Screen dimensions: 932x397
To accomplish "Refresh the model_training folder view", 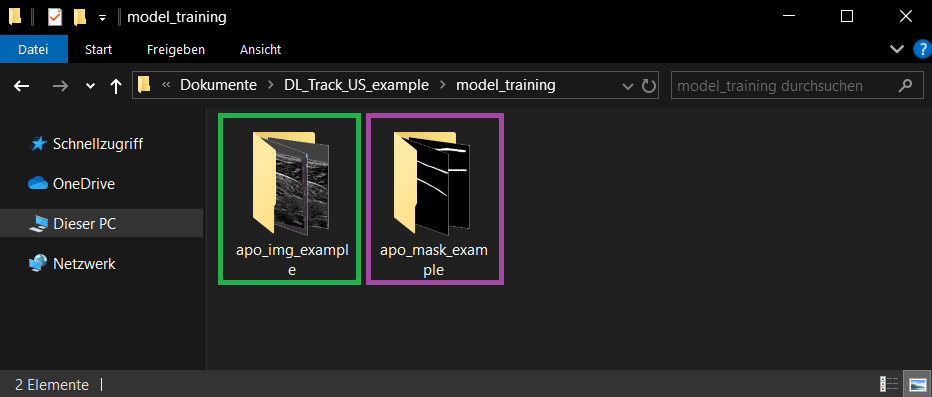I will (648, 86).
